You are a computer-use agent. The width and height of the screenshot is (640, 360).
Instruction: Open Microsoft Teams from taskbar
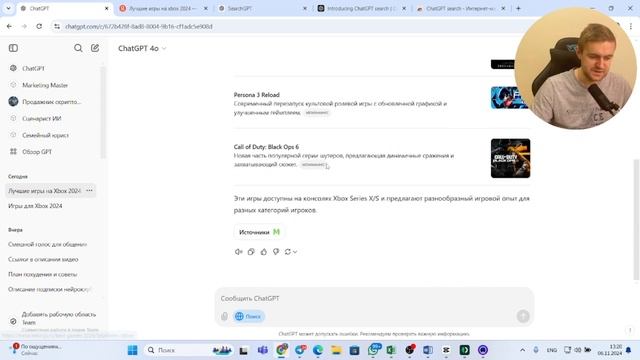pos(262,350)
